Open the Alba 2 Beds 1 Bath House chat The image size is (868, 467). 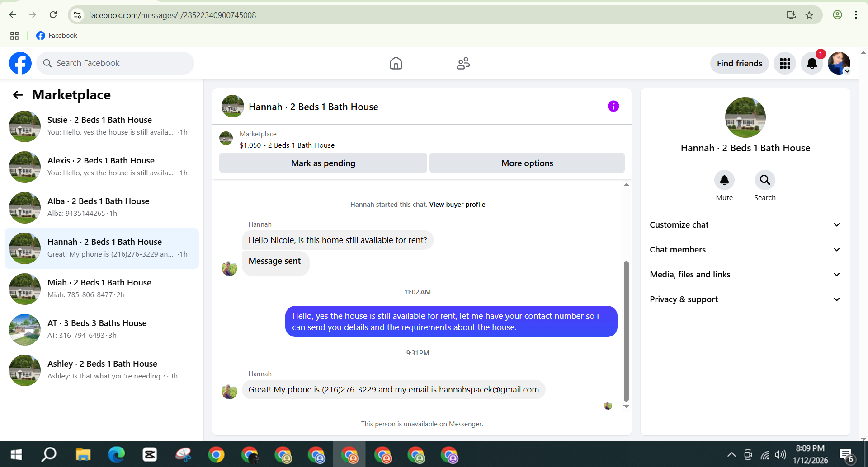(x=102, y=208)
